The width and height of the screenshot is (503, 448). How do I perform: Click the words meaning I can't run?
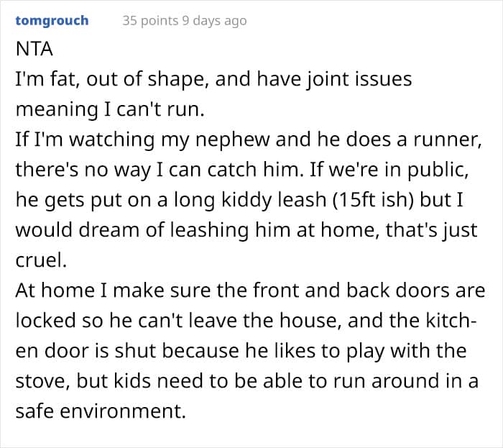point(110,109)
